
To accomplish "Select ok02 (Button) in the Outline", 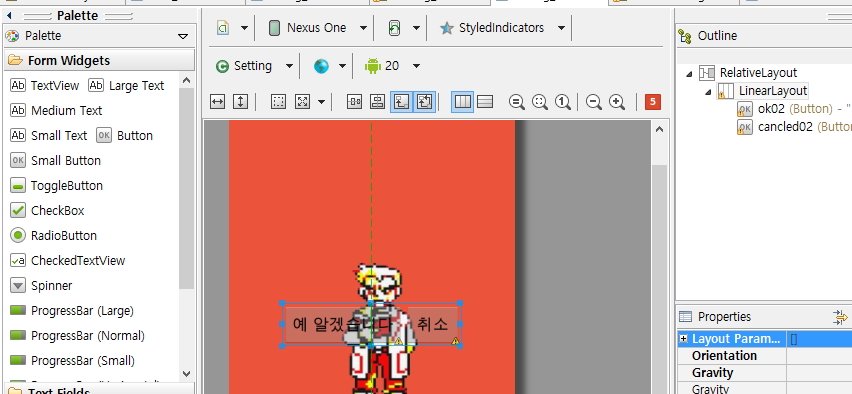I will pyautogui.click(x=794, y=109).
